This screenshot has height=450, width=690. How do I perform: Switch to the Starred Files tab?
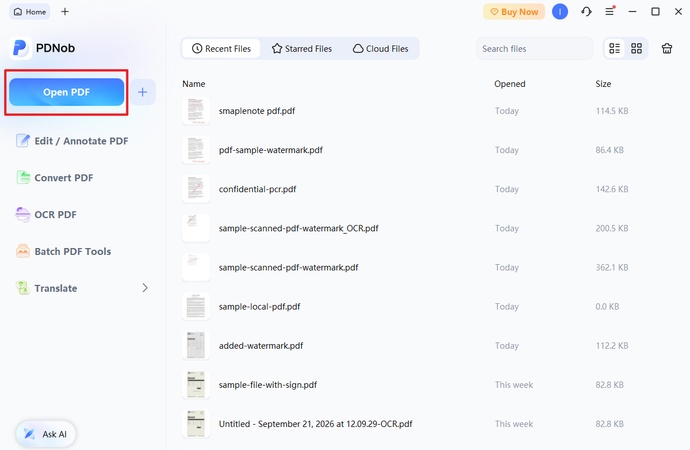[302, 48]
